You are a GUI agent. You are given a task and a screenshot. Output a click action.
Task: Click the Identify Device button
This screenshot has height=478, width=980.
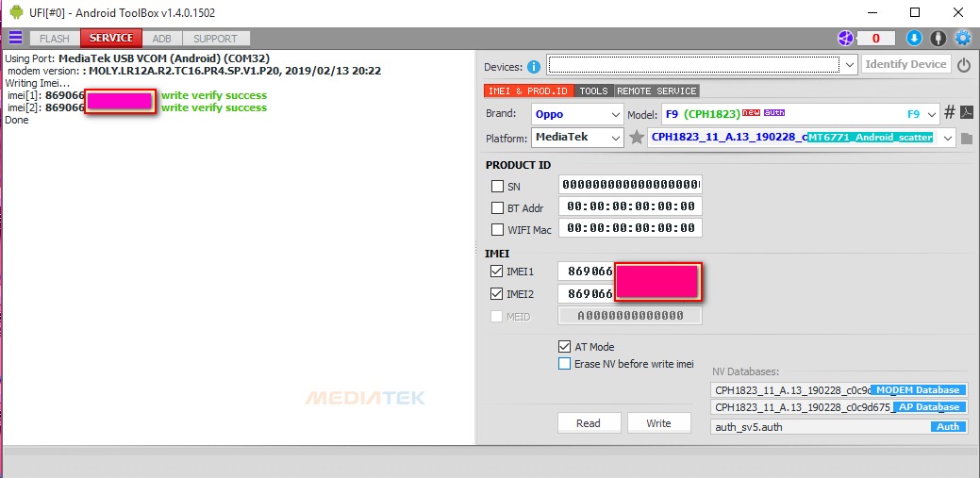click(906, 64)
